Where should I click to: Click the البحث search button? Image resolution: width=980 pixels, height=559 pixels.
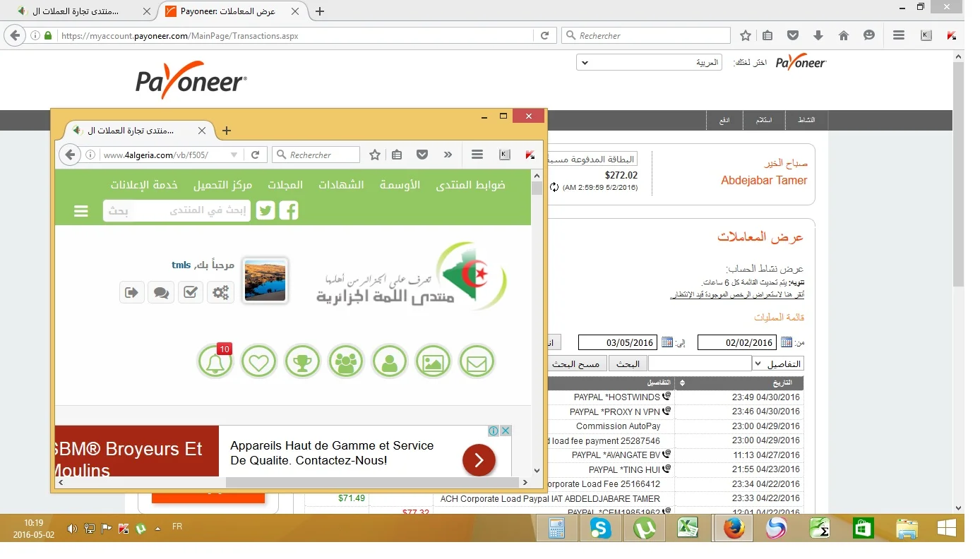click(x=628, y=363)
